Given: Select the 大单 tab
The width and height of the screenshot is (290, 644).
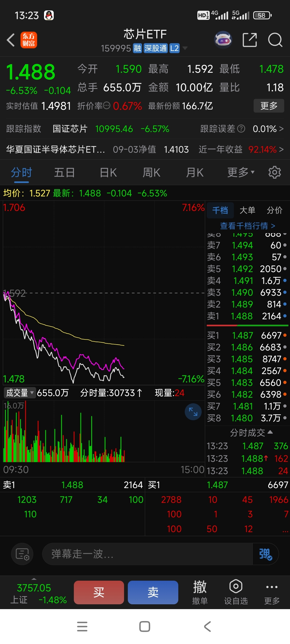Looking at the screenshot, I should pos(247,210).
